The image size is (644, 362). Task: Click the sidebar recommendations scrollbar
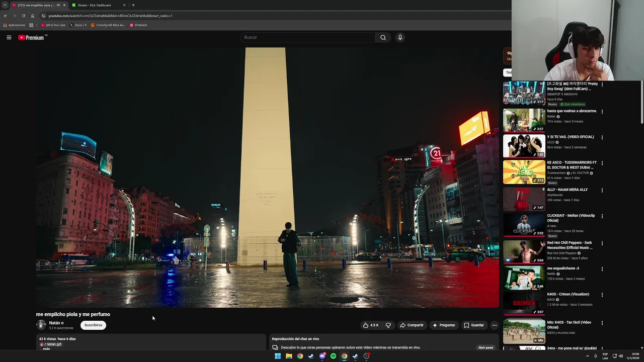pyautogui.click(x=641, y=103)
